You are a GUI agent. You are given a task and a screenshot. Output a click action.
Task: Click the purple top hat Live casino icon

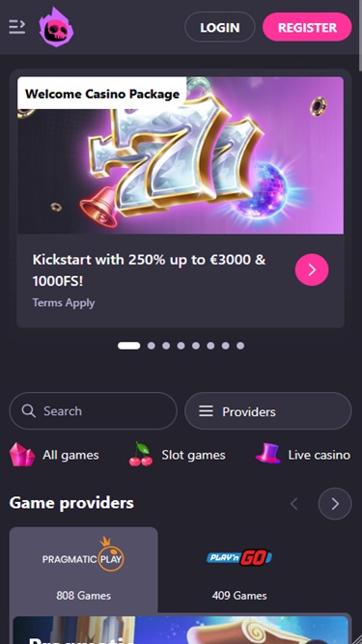click(x=268, y=454)
